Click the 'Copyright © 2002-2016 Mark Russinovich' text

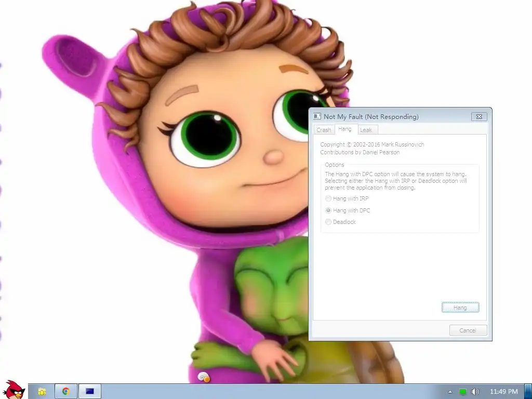(x=372, y=144)
